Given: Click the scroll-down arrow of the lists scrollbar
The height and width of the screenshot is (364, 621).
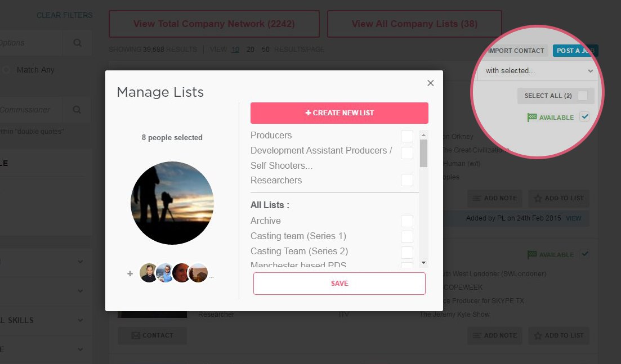Looking at the screenshot, I should click(x=424, y=263).
